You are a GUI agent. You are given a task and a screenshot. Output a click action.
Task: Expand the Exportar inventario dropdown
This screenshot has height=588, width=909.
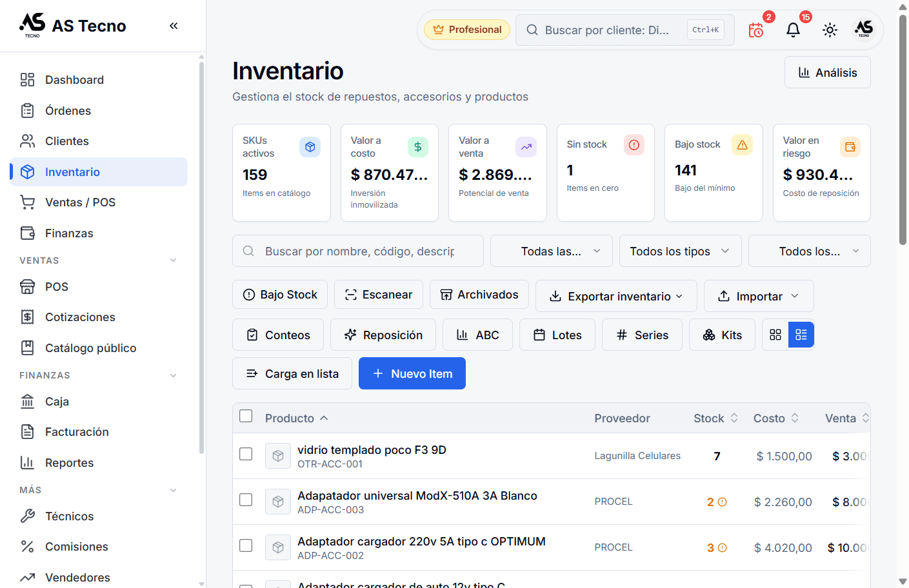coord(616,296)
